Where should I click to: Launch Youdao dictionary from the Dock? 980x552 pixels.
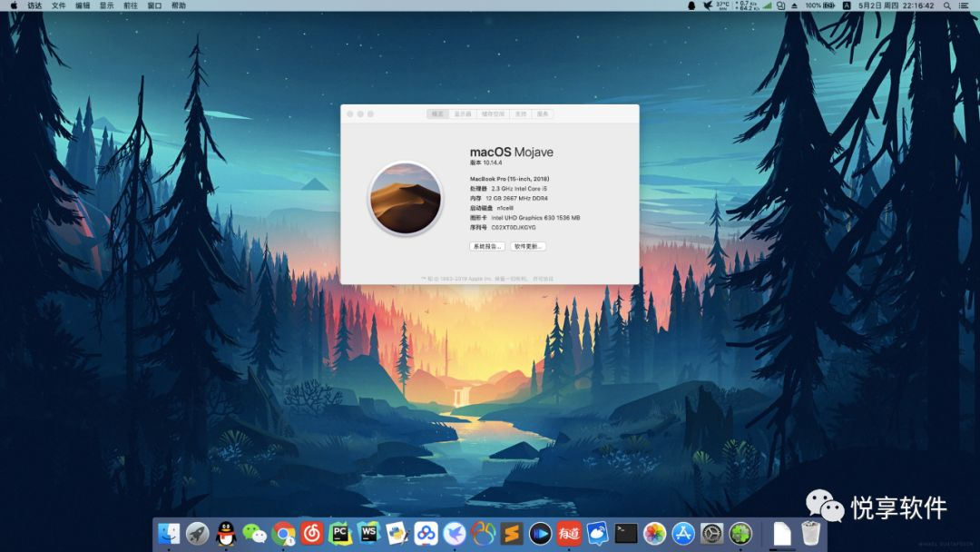(569, 534)
